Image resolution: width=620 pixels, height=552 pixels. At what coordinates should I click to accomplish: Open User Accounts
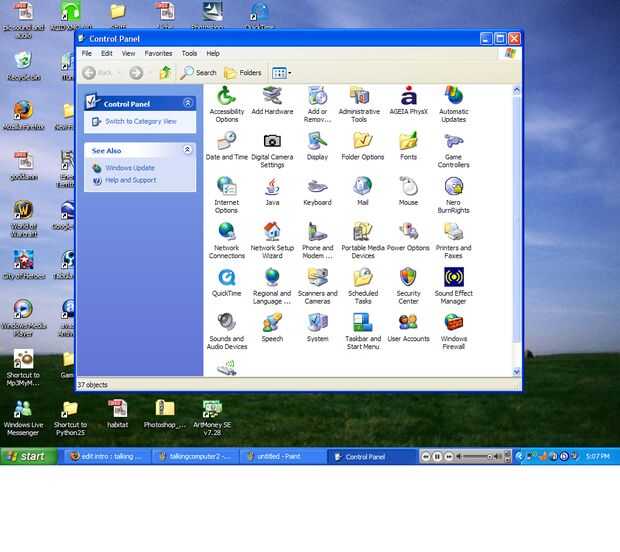click(408, 328)
